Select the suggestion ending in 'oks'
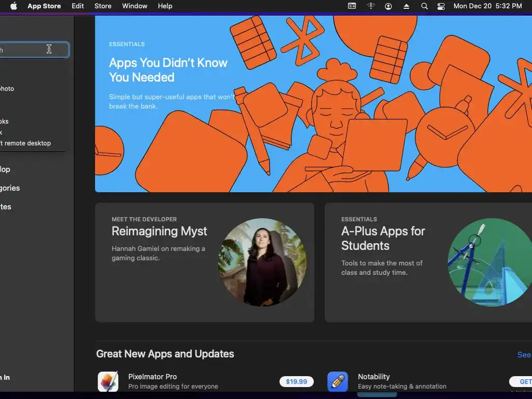Viewport: 532px width, 399px height. coord(4,122)
